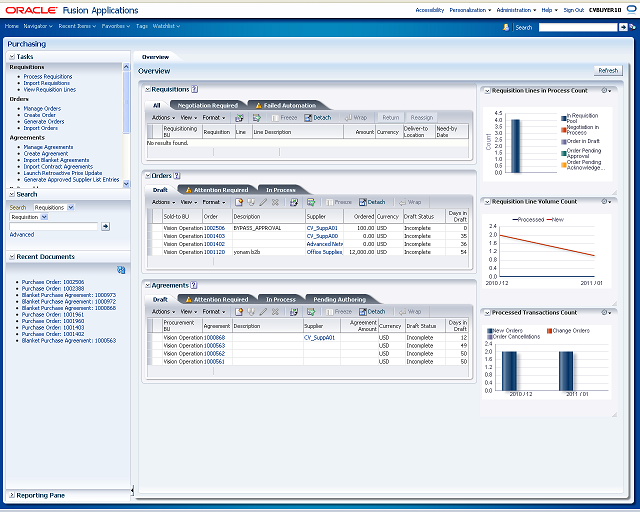
Task: Open settings gear of Requisition Line Volume Count
Action: [x=606, y=201]
